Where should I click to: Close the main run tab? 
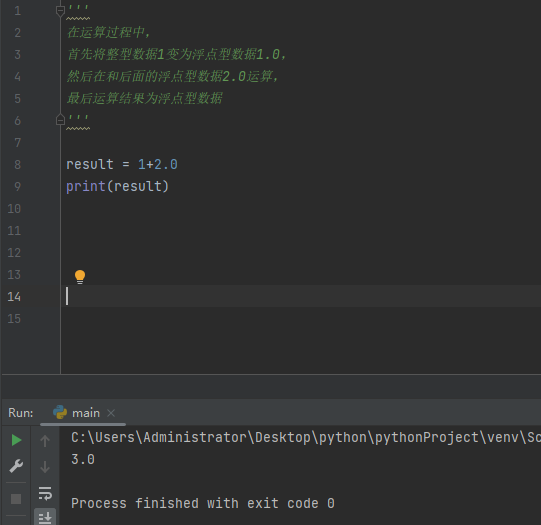click(x=111, y=413)
